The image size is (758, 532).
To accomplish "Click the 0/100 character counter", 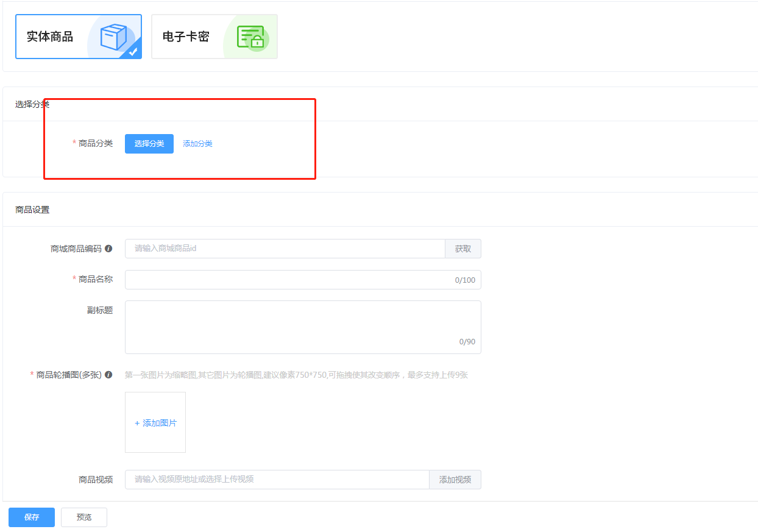I will 465,280.
